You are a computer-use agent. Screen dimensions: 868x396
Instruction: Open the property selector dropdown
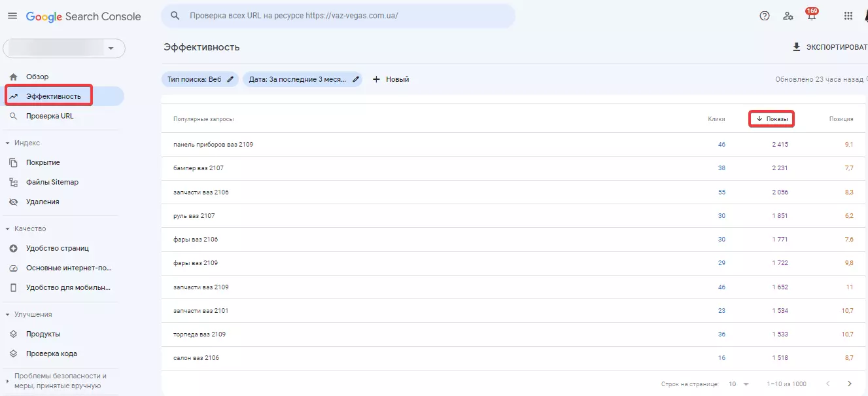click(64, 48)
